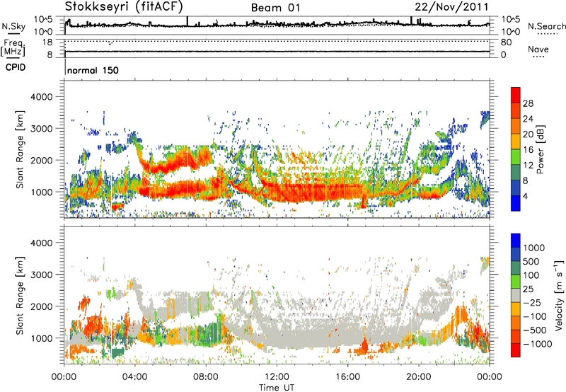Click the "normal 150" CPID text
566x392 pixels.
[93, 70]
